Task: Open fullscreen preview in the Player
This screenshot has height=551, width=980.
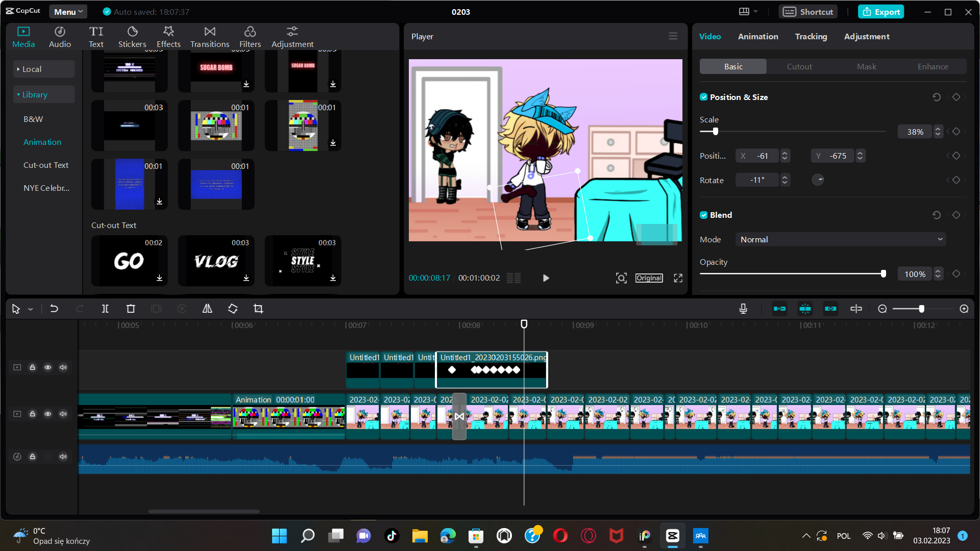Action: 677,278
